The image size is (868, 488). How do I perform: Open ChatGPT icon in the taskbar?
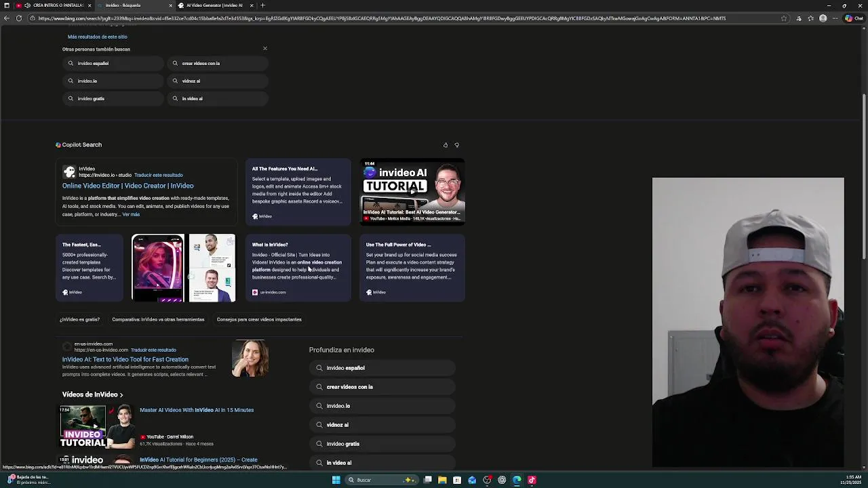point(502,480)
